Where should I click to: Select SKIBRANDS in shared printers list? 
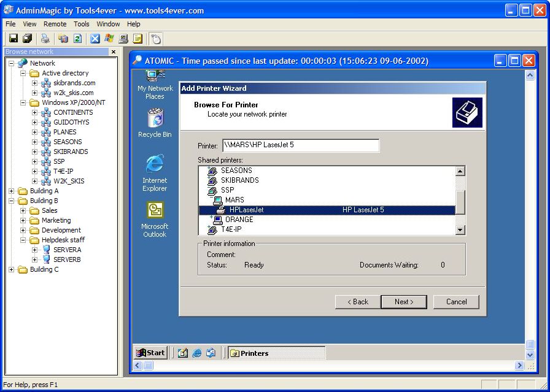(x=240, y=180)
